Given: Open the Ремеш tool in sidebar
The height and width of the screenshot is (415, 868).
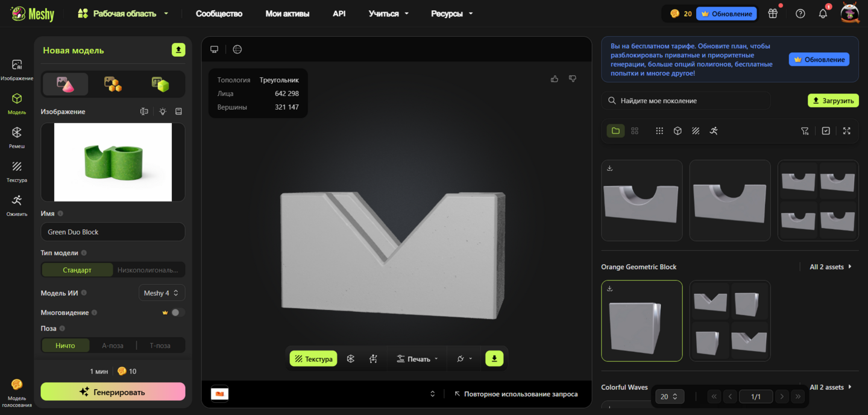Looking at the screenshot, I should (17, 137).
